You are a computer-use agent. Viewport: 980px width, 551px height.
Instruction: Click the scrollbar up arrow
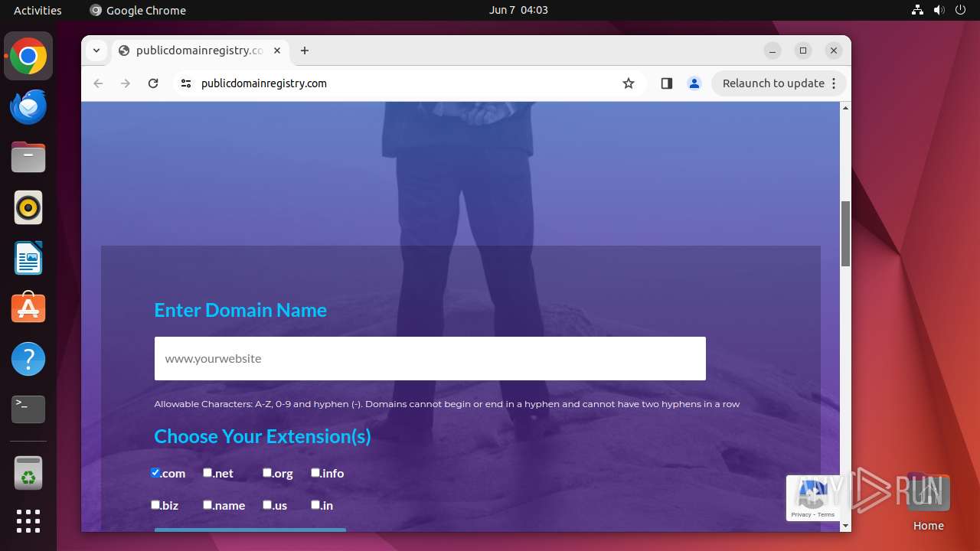click(x=846, y=108)
